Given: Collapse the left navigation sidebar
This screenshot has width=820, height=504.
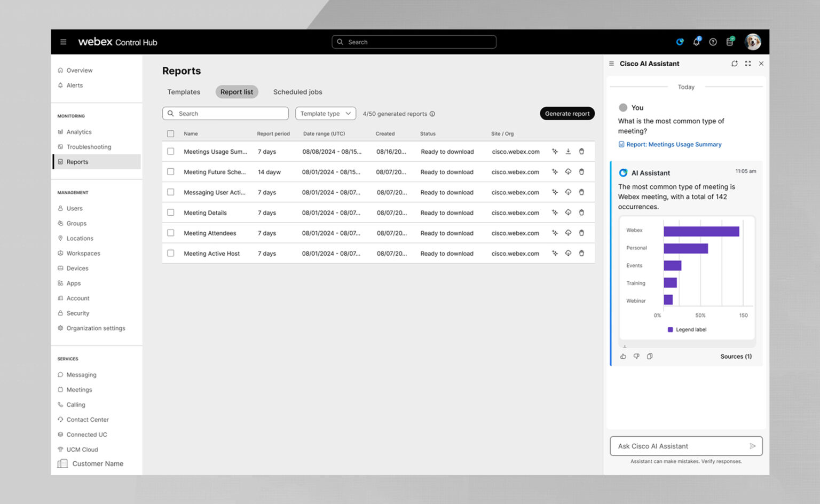Looking at the screenshot, I should pos(63,42).
